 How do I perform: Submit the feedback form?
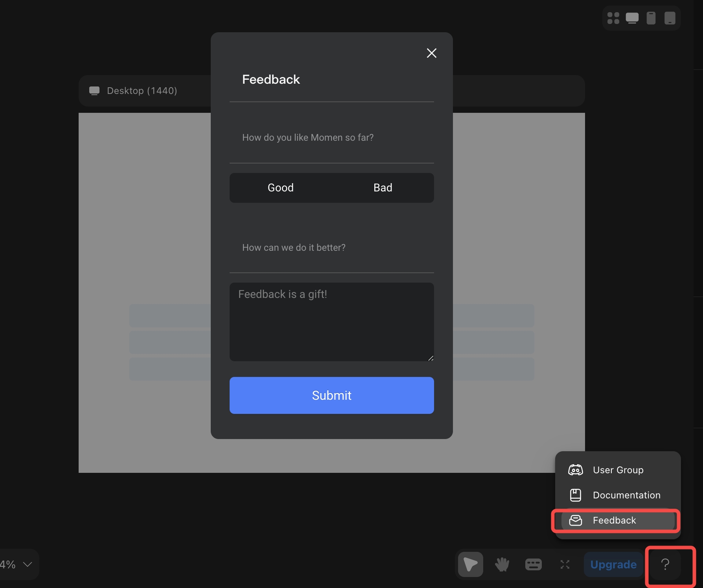pyautogui.click(x=332, y=395)
